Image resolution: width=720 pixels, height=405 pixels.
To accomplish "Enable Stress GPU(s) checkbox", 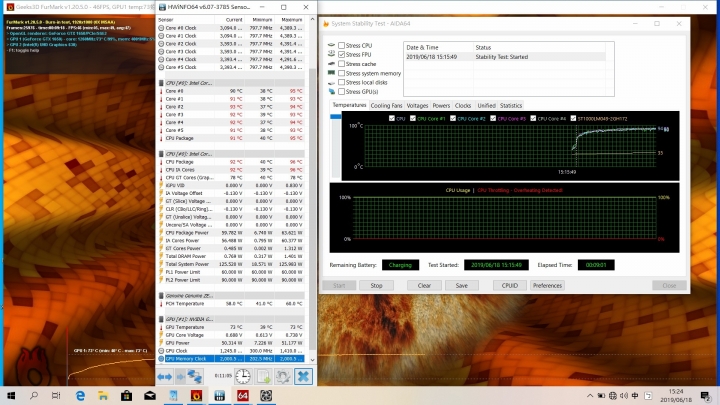I will pos(342,91).
